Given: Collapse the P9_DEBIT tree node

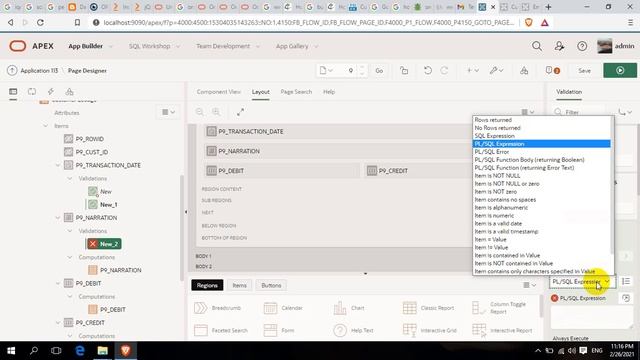Looking at the screenshot, I should [x=58, y=283].
